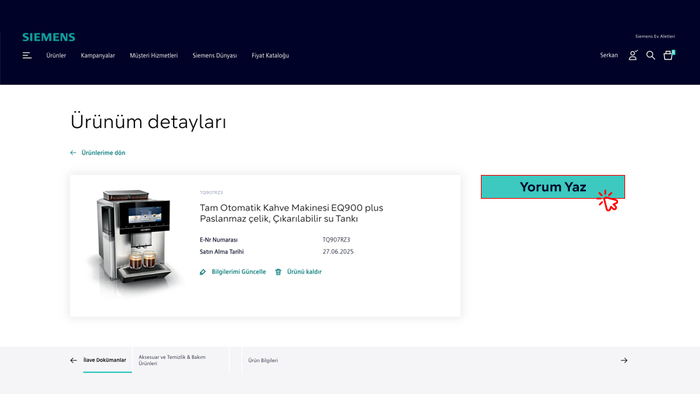Click the trash icon beside Ürünü kaldır
Image resolution: width=700 pixels, height=394 pixels.
click(x=278, y=272)
